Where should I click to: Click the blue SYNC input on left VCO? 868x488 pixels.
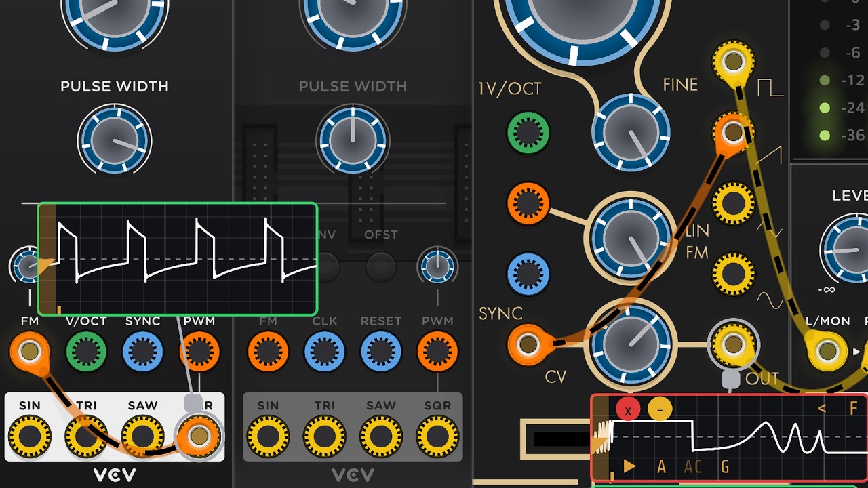[x=142, y=352]
